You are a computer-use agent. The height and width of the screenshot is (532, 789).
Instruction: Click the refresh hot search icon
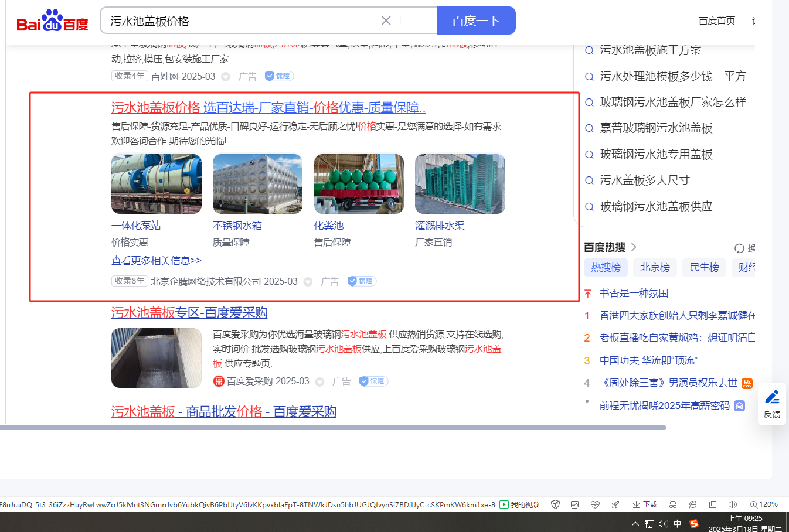[739, 248]
